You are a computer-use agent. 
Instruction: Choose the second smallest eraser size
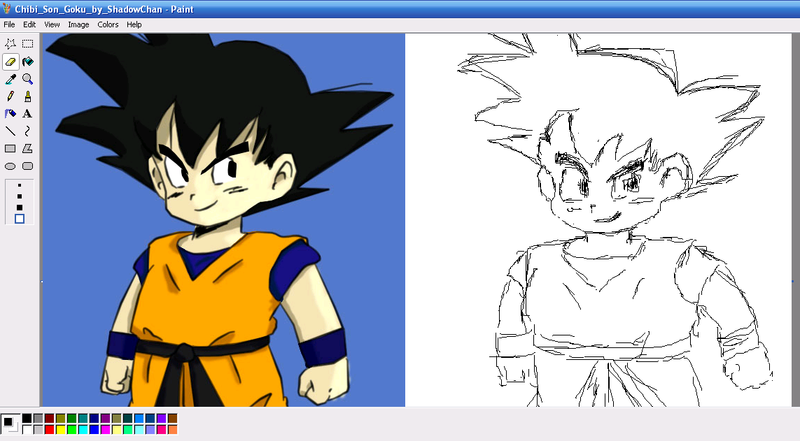pyautogui.click(x=19, y=197)
